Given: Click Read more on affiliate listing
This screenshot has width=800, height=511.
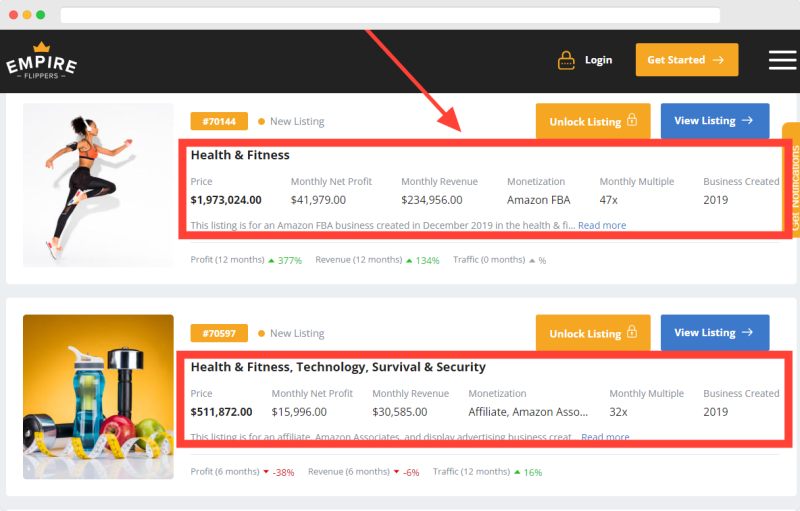Looking at the screenshot, I should point(605,437).
